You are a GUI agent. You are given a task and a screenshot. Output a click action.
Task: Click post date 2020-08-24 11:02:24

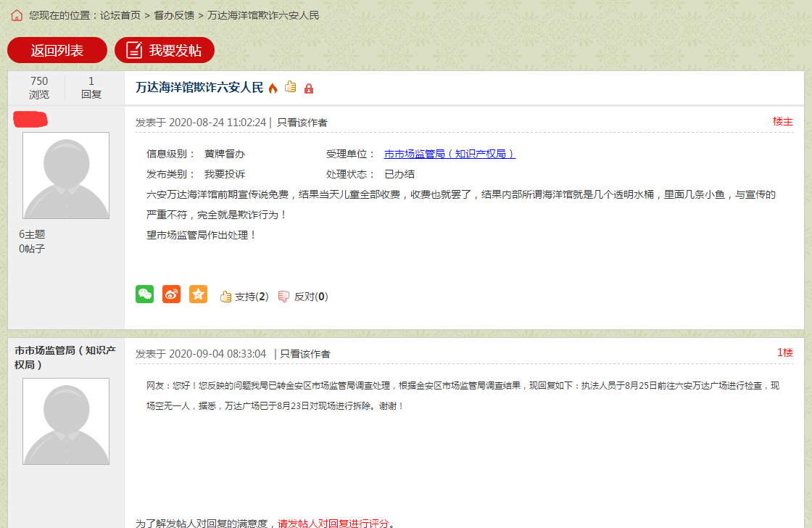click(x=217, y=123)
